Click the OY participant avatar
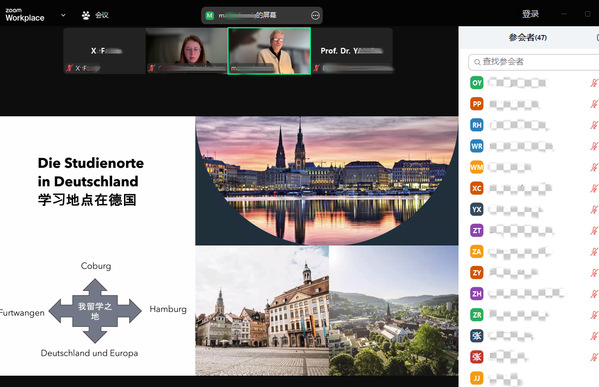This screenshot has width=599, height=387. pyautogui.click(x=477, y=83)
